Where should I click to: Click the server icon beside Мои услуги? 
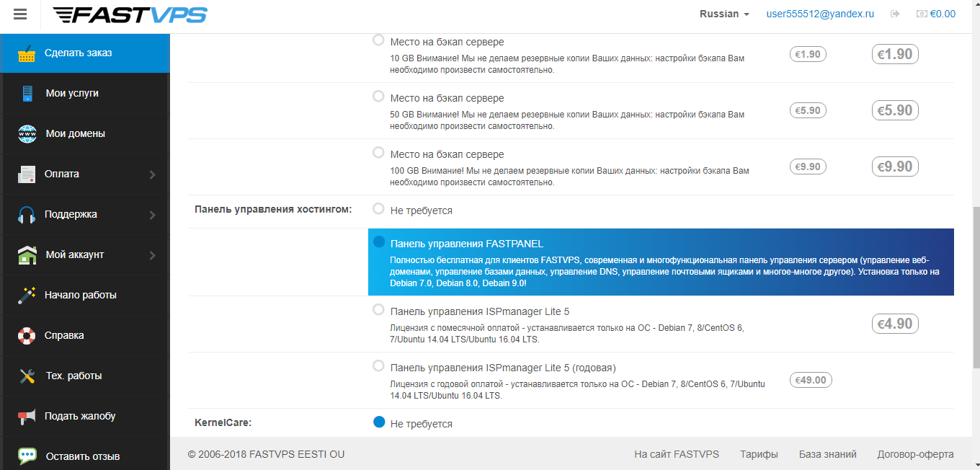(x=27, y=94)
